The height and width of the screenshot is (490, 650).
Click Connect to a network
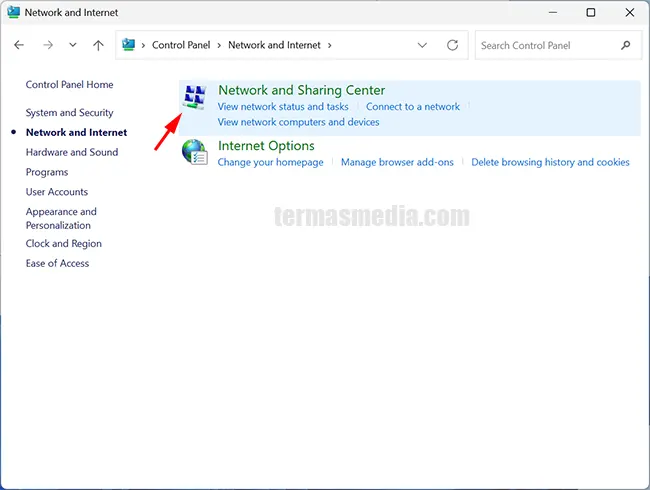point(413,107)
